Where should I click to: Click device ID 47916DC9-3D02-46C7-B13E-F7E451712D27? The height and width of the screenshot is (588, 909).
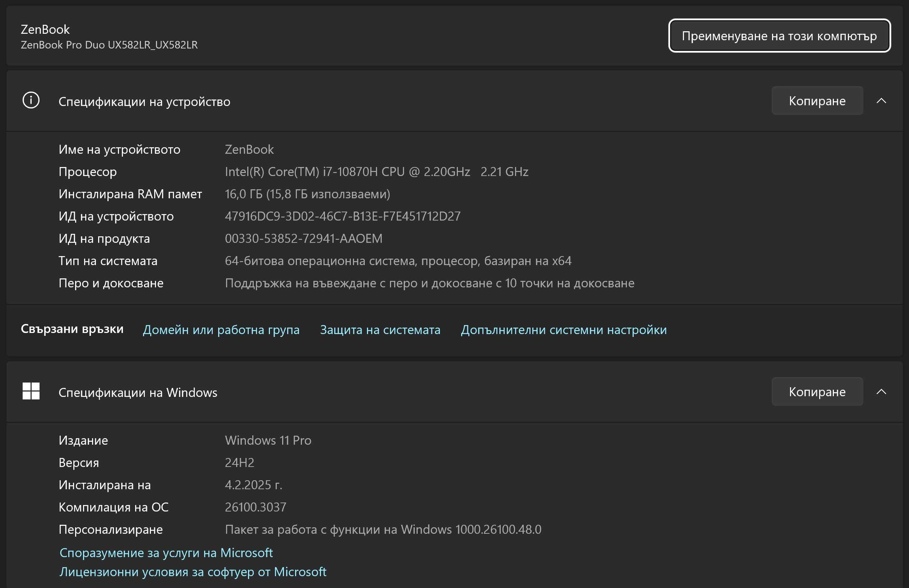coord(343,216)
